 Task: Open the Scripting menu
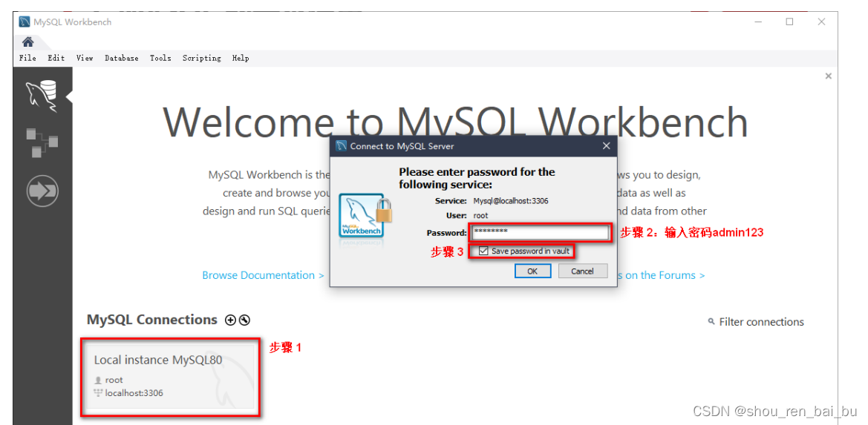coord(201,58)
